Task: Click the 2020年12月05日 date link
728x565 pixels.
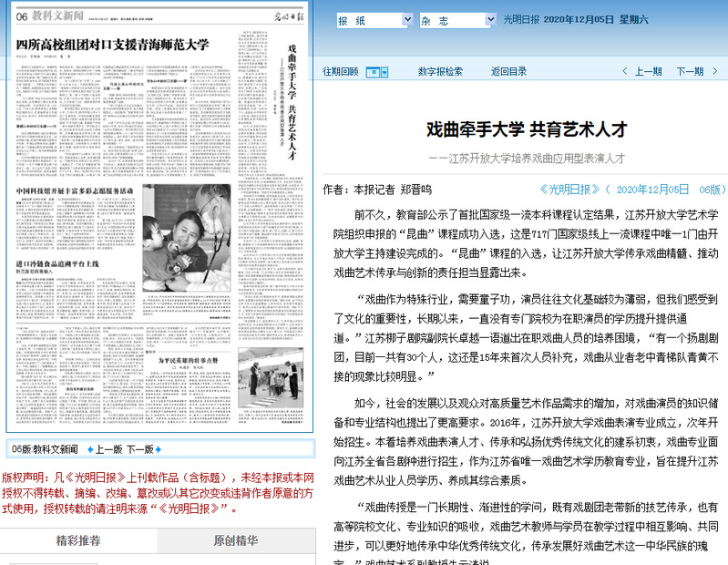Action: [652, 190]
